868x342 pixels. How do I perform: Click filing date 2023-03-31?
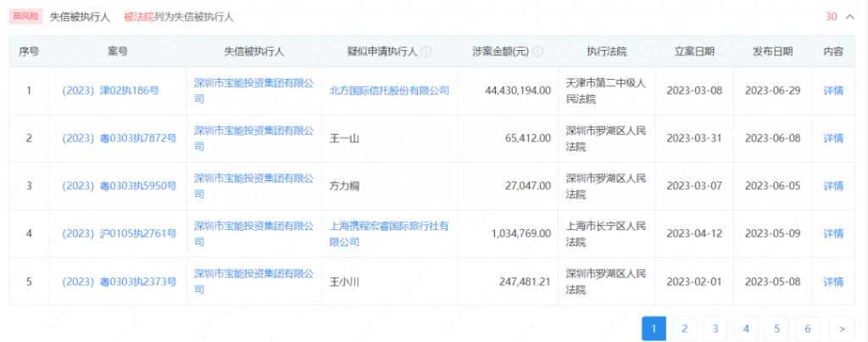tap(695, 138)
